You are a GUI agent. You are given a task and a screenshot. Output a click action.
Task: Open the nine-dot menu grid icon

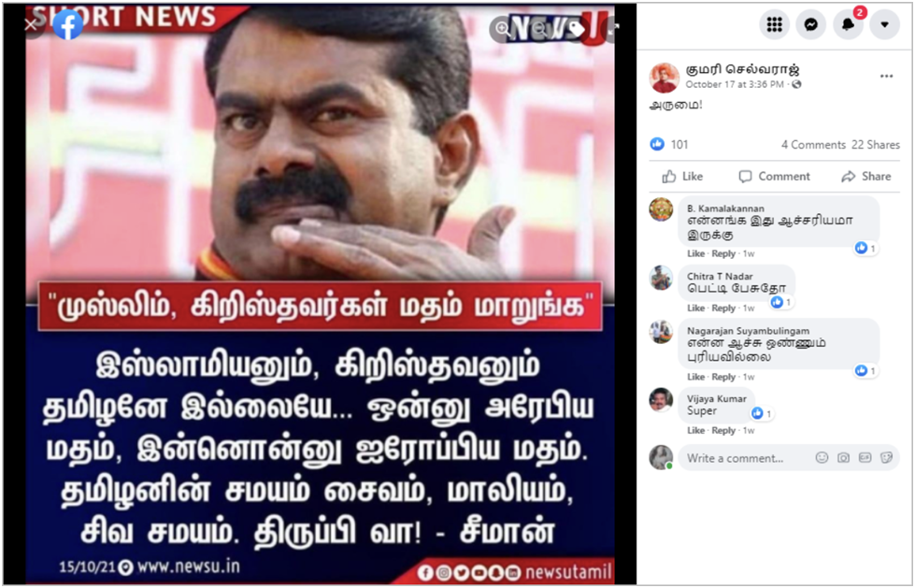point(775,24)
